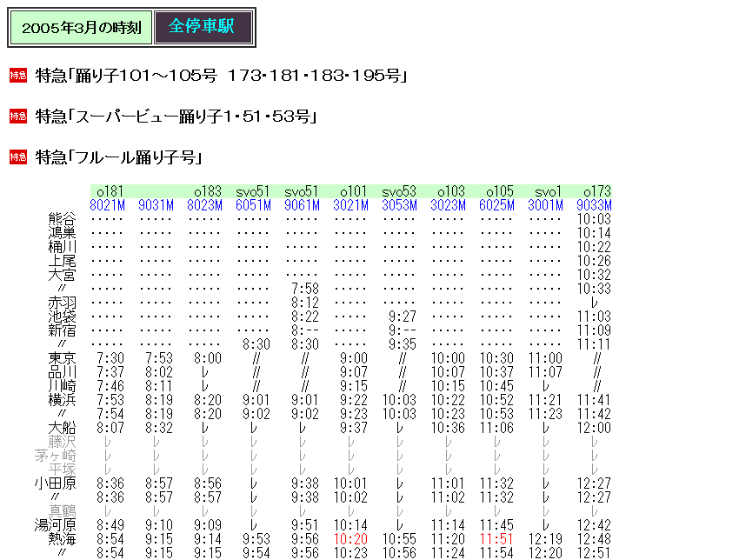Click train number 3001M
Image resolution: width=739 pixels, height=560 pixels.
point(544,205)
